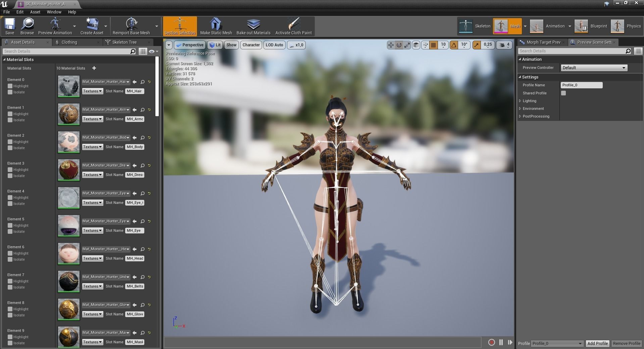Image resolution: width=644 pixels, height=349 pixels.
Task: Select translate gizmo in viewport toolbar
Action: pyautogui.click(x=391, y=45)
